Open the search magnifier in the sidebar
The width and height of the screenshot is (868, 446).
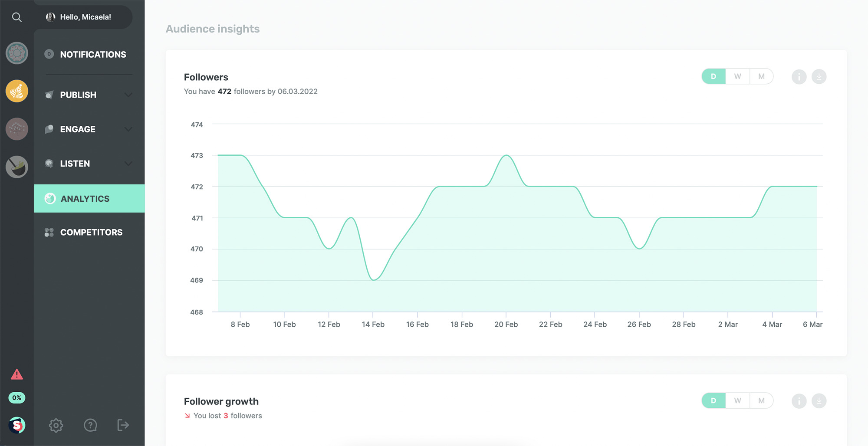[x=16, y=17]
